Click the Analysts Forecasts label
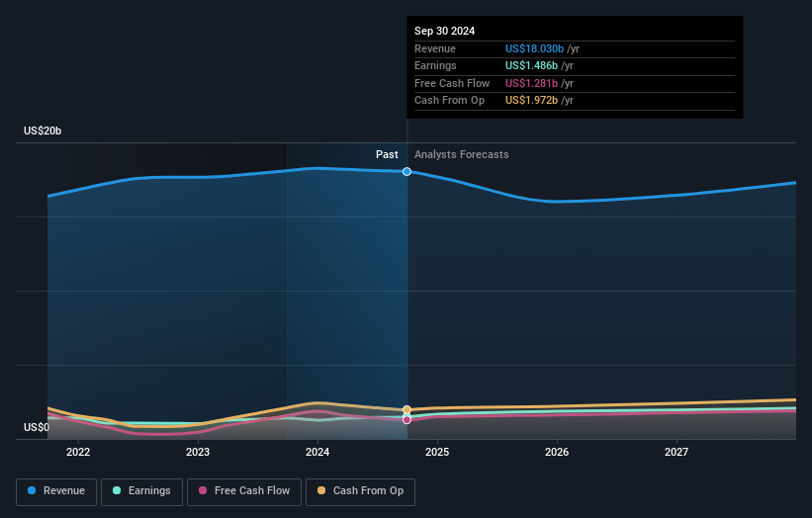This screenshot has height=518, width=812. (462, 154)
